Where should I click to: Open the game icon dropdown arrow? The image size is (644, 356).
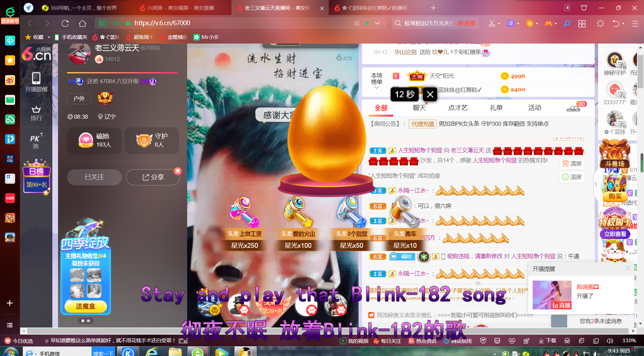pos(556,24)
